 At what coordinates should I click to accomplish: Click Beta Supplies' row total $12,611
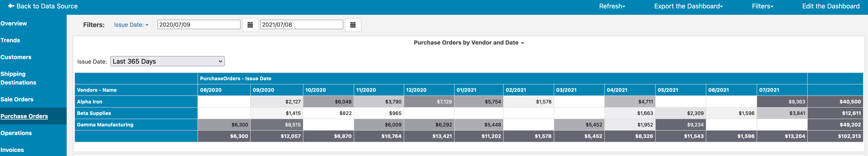pyautogui.click(x=836, y=113)
